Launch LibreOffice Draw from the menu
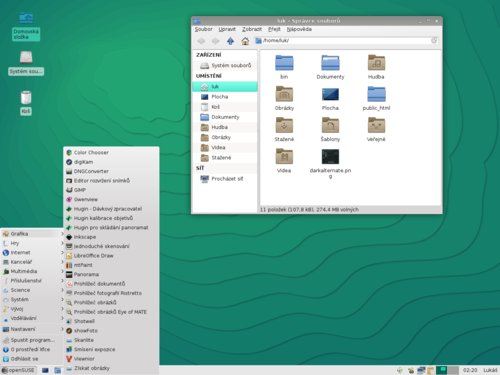500x375 pixels. point(111,256)
